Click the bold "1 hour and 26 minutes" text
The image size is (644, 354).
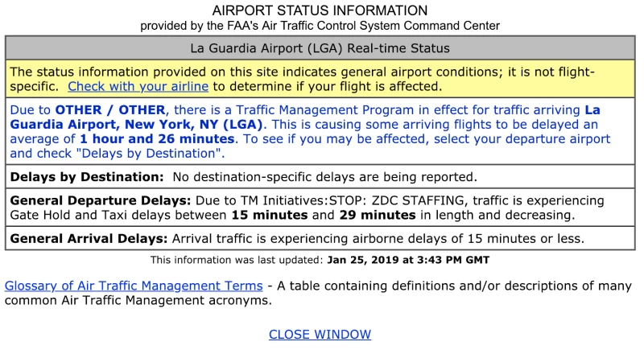[x=147, y=139]
